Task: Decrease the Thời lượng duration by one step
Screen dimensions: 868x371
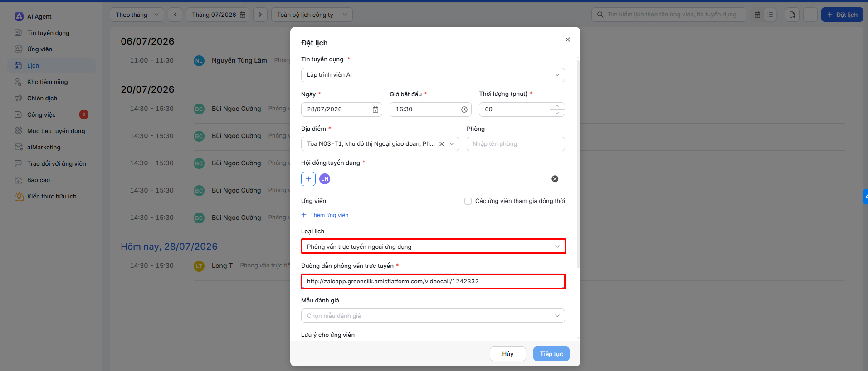Action: [557, 113]
